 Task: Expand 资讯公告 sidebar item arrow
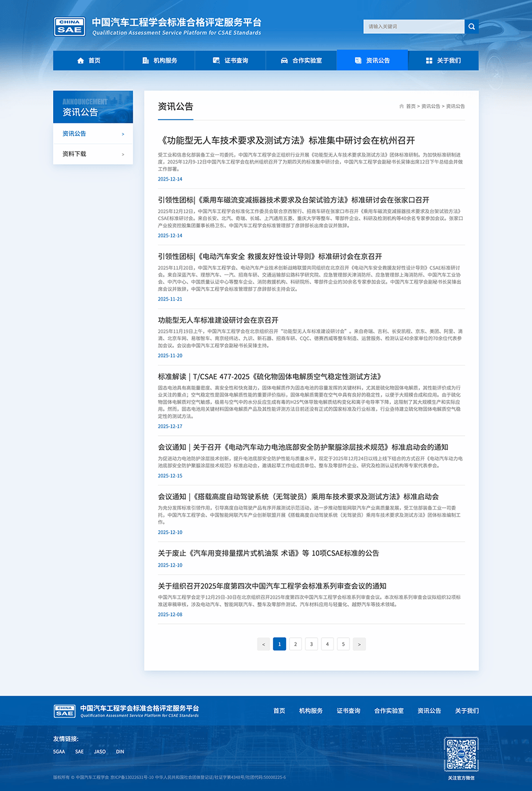[x=123, y=134]
